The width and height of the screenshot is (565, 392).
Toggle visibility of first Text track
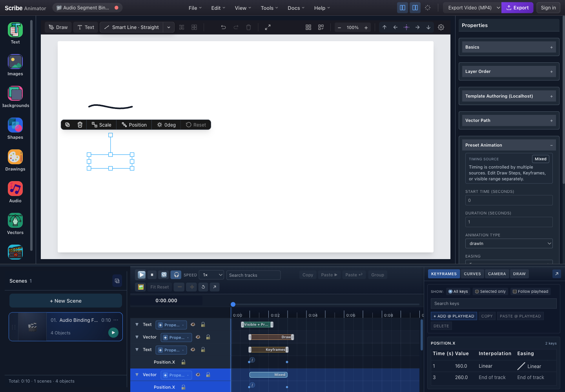193,325
